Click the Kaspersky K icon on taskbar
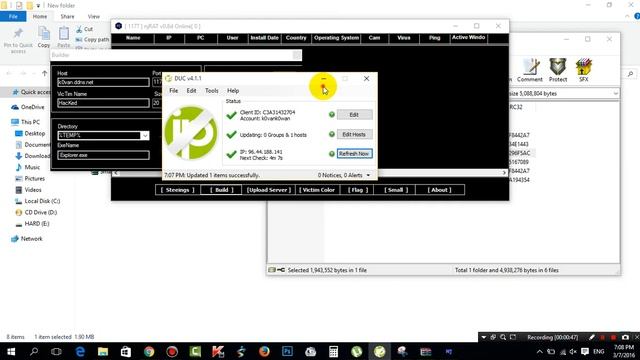Image resolution: width=640 pixels, height=360 pixels. click(218, 351)
